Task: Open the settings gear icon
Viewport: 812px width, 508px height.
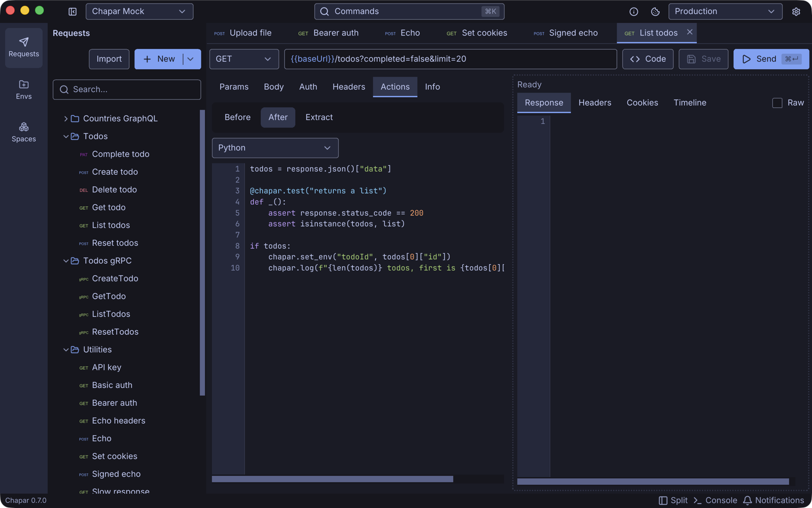Action: coord(796,11)
